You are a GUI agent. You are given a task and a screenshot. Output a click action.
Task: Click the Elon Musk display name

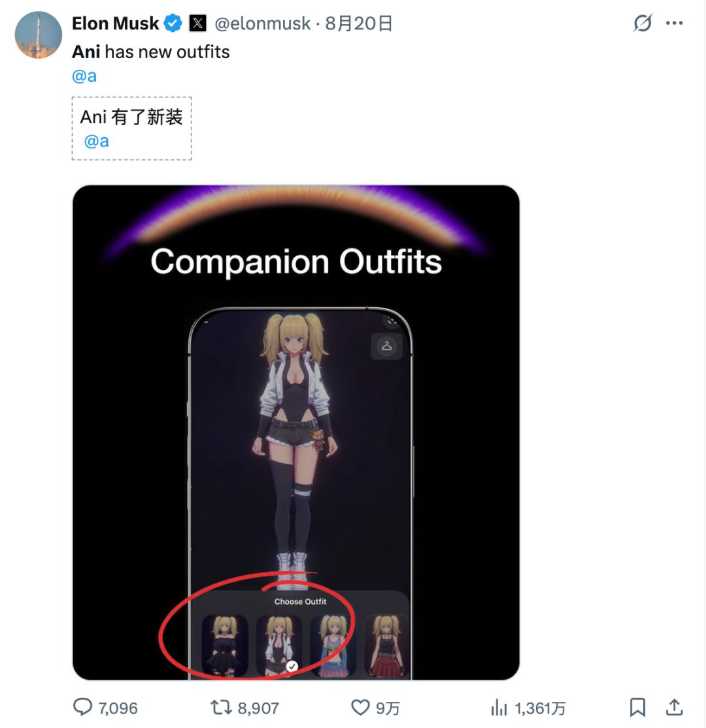[x=115, y=24]
